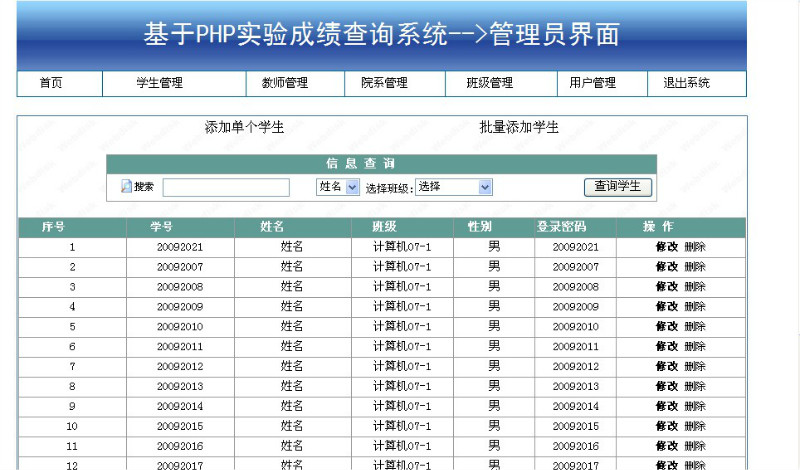The image size is (800, 470).
Task: Click 学号 cell 20092021 in row 1
Action: pos(180,247)
